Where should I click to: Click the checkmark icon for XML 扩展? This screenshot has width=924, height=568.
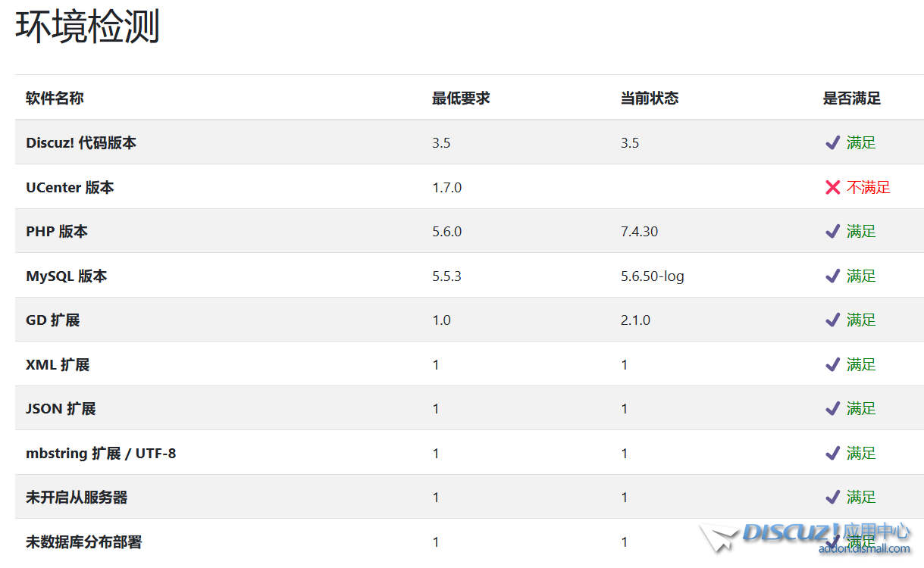click(x=832, y=364)
